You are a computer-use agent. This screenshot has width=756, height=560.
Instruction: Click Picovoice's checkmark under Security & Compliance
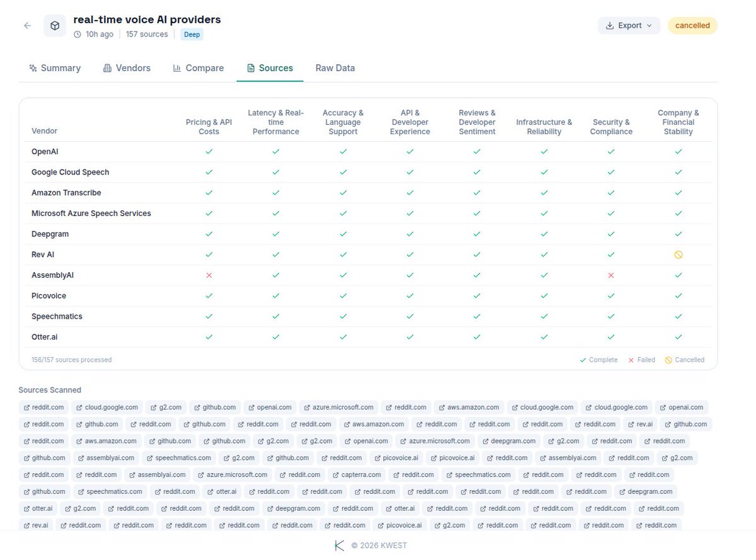point(611,296)
